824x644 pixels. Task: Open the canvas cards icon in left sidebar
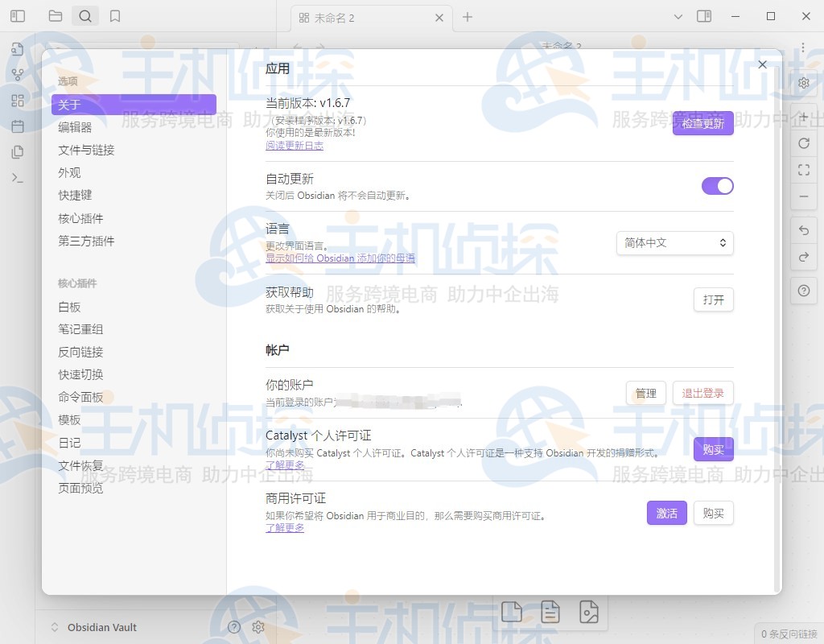pyautogui.click(x=17, y=100)
